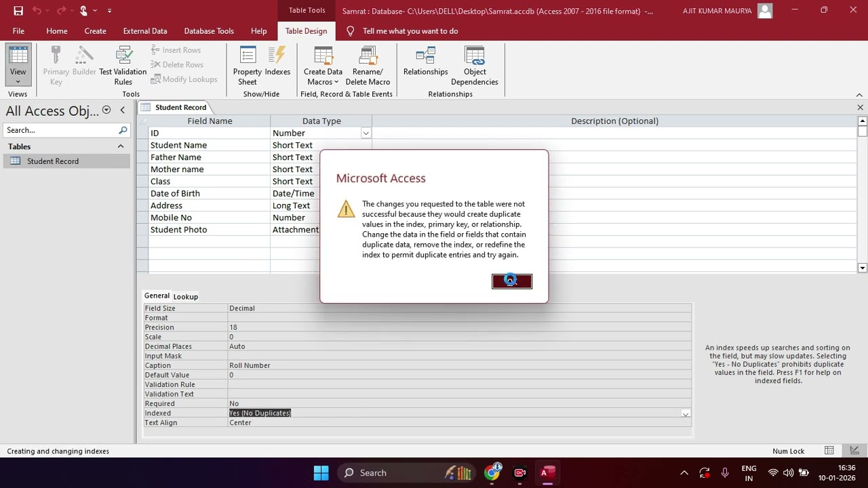Image resolution: width=868 pixels, height=488 pixels.
Task: Select Student Record table in navigation pane
Action: point(66,161)
